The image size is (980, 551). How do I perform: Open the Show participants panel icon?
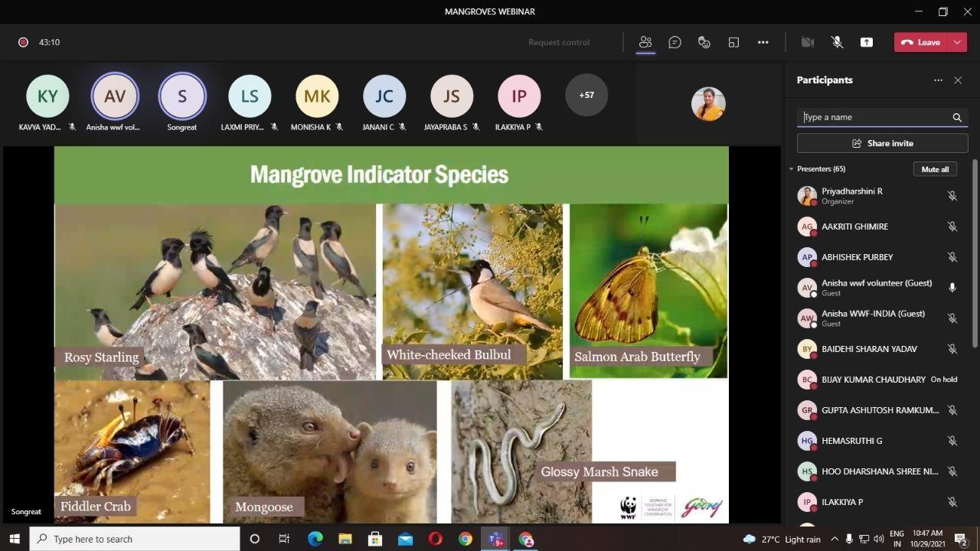[x=645, y=42]
